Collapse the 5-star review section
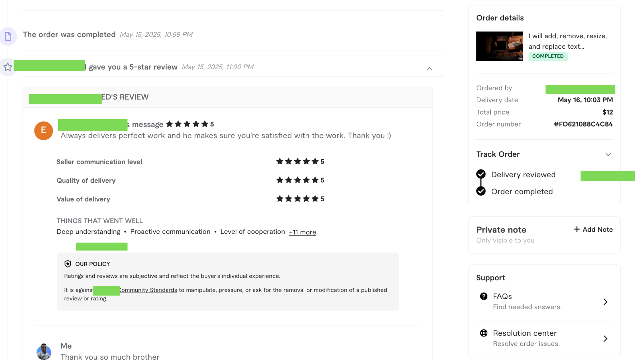This screenshot has height=362, width=644. click(x=429, y=69)
